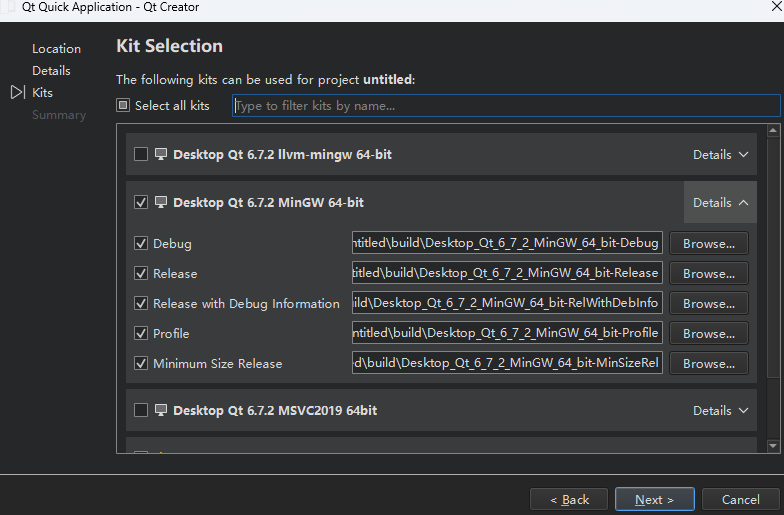Click the kit list scroll-down arrow

coord(773,446)
